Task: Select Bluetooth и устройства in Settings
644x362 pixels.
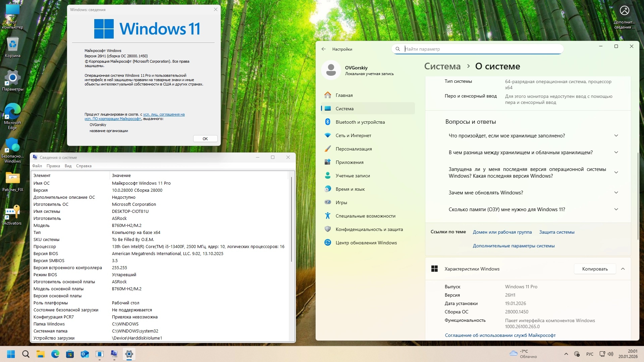Action: pyautogui.click(x=360, y=122)
